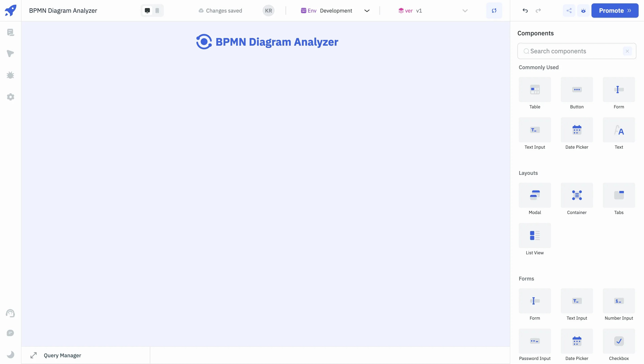
Task: Select the Undo icon in the toolbar
Action: pos(525,11)
